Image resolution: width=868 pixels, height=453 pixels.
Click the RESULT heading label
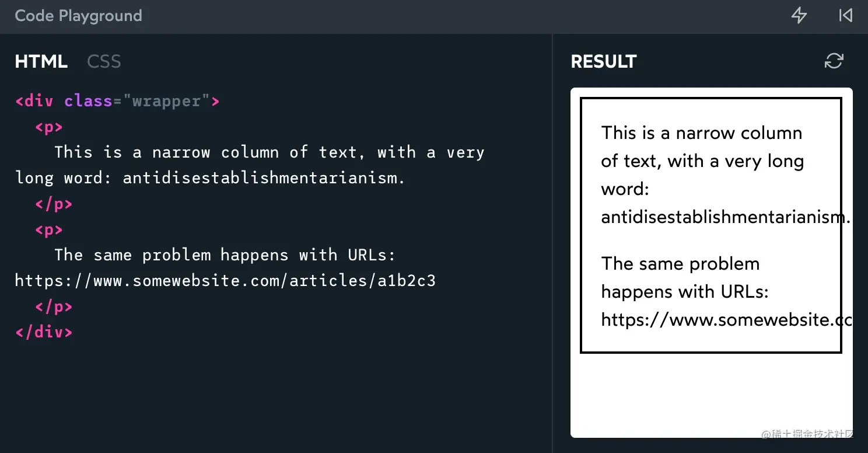point(603,61)
